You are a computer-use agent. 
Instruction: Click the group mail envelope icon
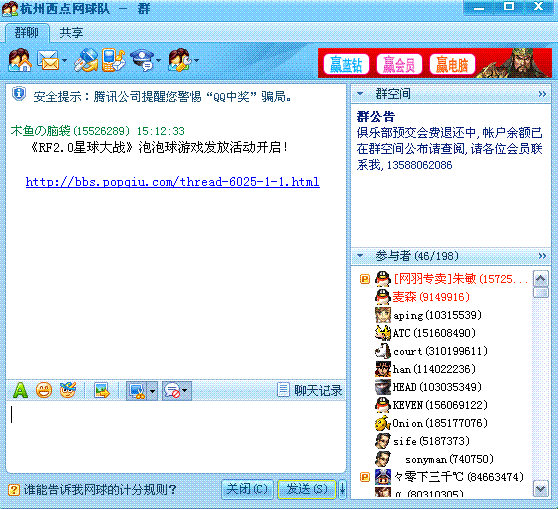tap(48, 61)
